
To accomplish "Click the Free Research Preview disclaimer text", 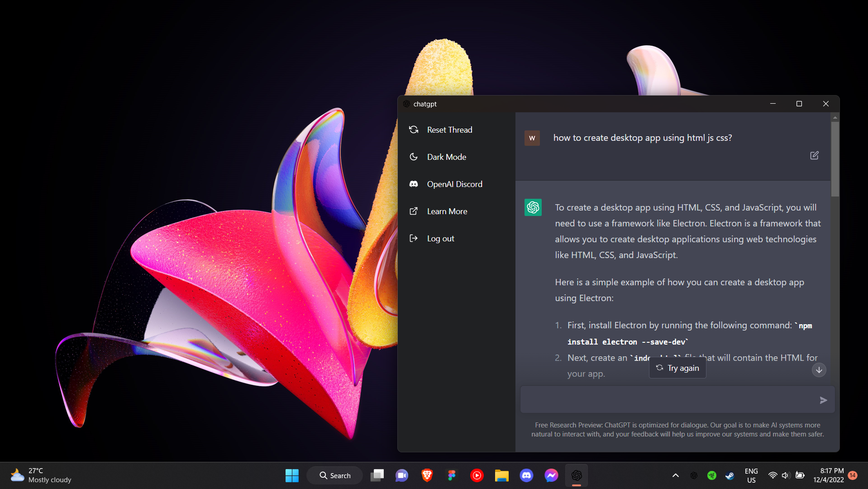I will [677, 430].
